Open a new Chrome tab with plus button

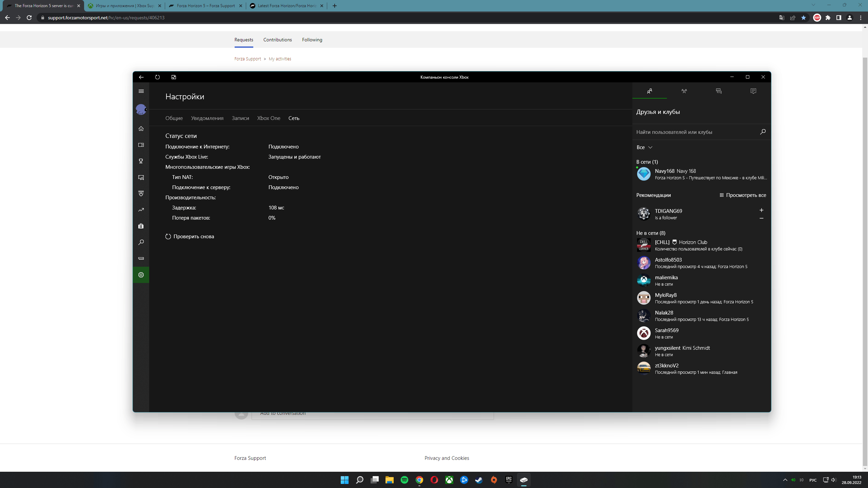[x=335, y=6]
